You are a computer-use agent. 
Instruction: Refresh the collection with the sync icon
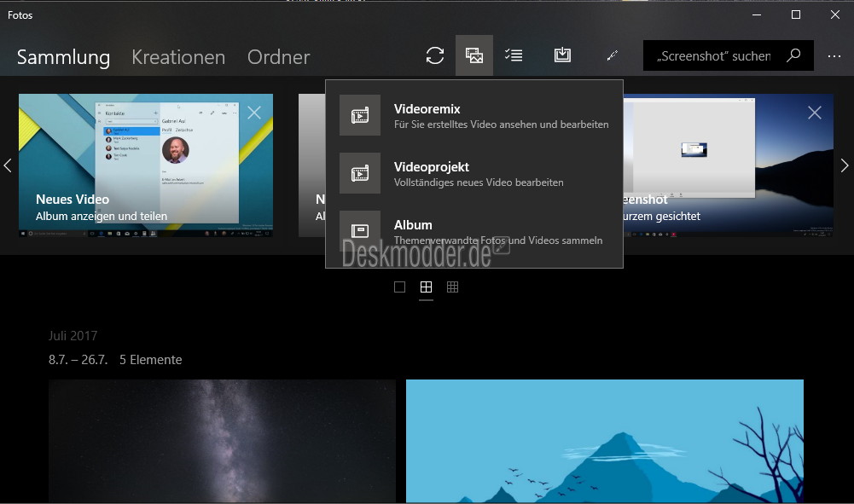434,55
